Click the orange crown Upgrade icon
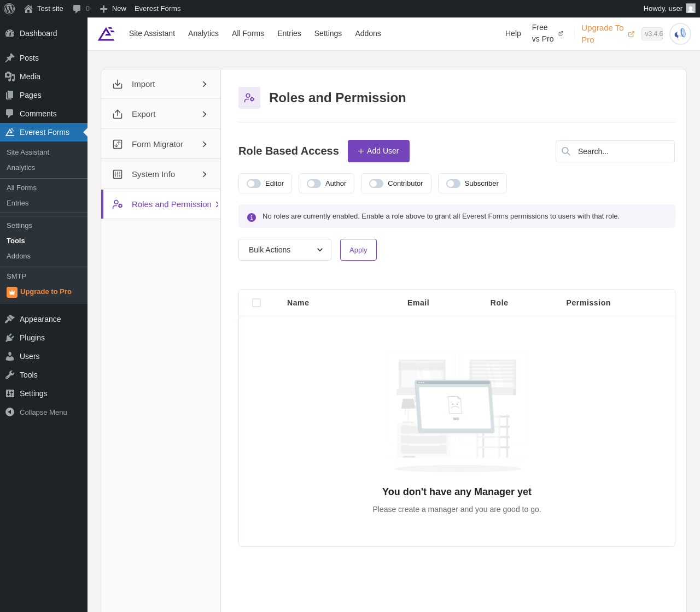 coord(12,292)
